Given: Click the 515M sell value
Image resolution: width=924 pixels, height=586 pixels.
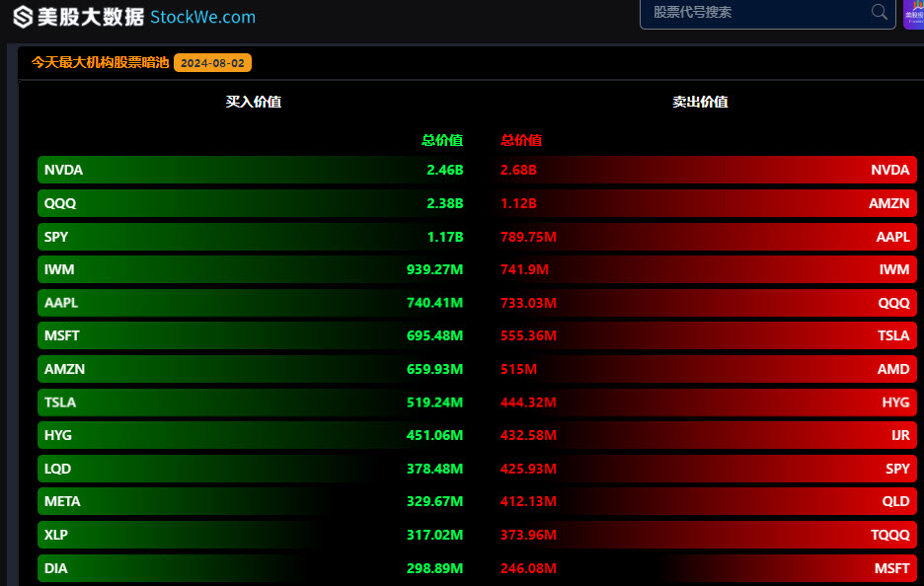Looking at the screenshot, I should point(518,369).
